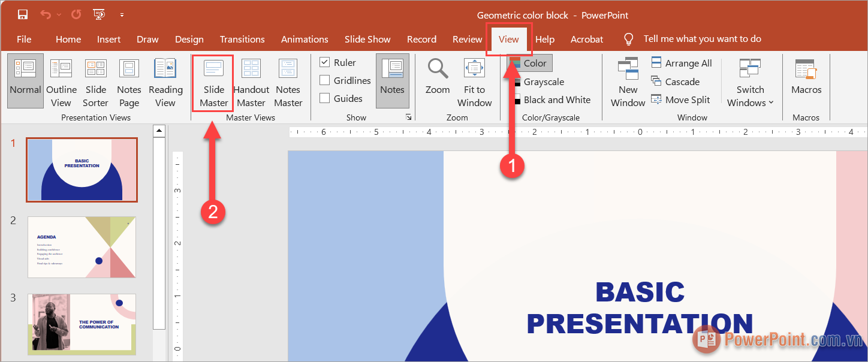The height and width of the screenshot is (362, 868).
Task: Open Handout Master view
Action: coord(251,82)
